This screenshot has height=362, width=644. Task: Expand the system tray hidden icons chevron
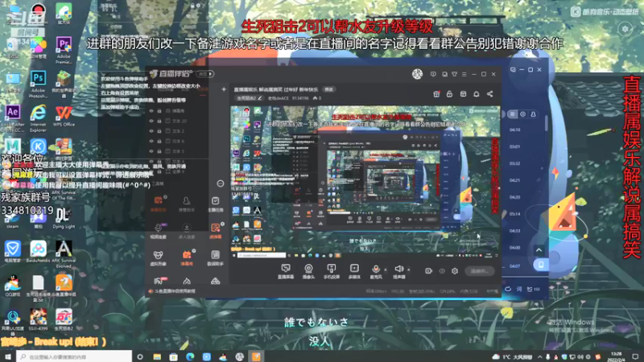coord(539,356)
